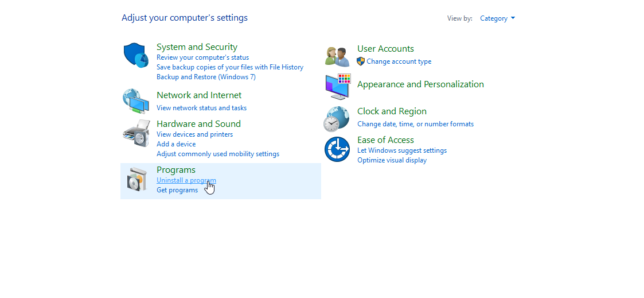Viewport: 644px width, 298px height.
Task: Click Let Windows suggest settings
Action: coord(401,150)
